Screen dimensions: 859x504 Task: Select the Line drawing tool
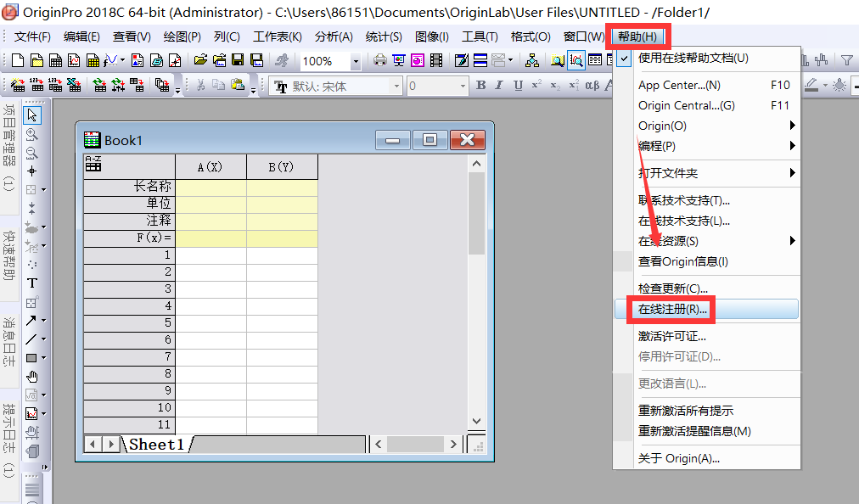click(31, 339)
